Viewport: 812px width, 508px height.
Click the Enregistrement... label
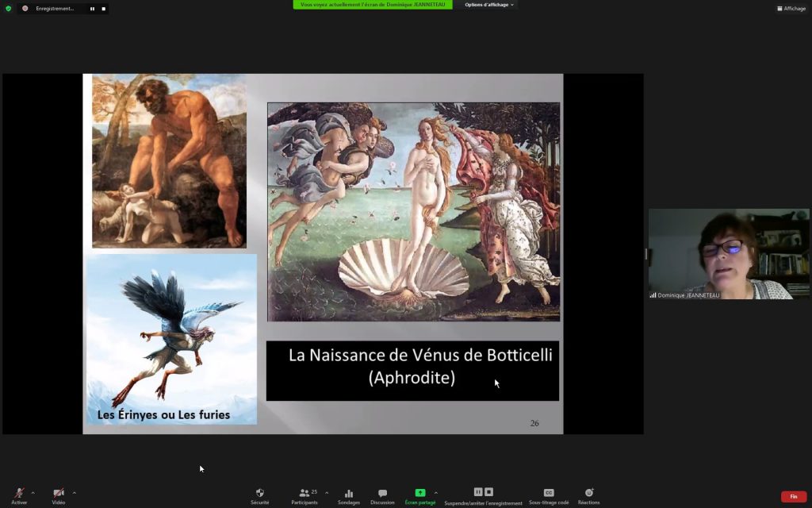pyautogui.click(x=55, y=8)
